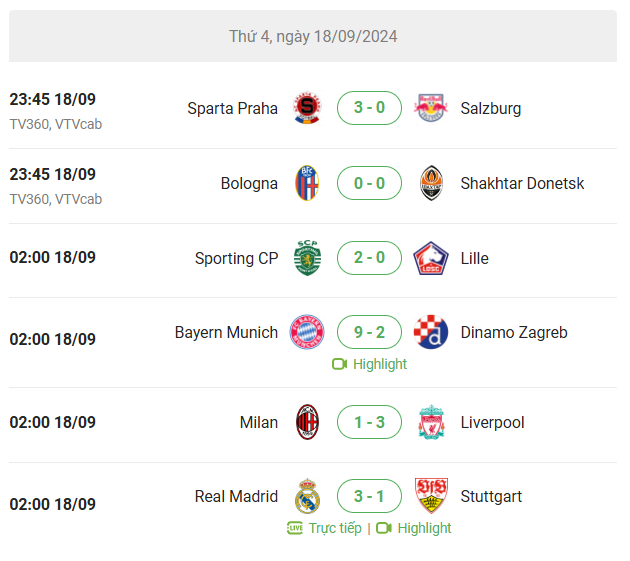This screenshot has height=561, width=630.
Task: Click the Bayern Munich logo
Action: click(x=307, y=332)
